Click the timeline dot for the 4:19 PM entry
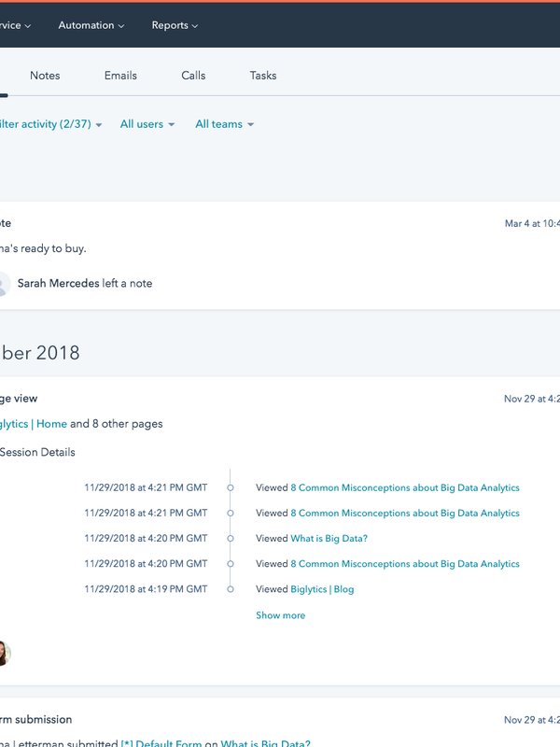The width and height of the screenshot is (560, 747). coord(231,589)
